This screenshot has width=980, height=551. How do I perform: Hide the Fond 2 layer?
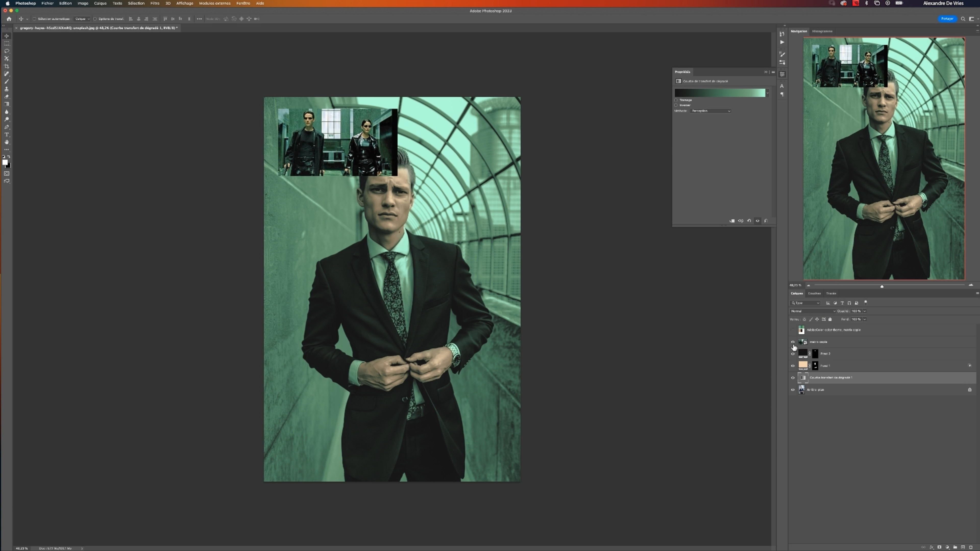793,354
